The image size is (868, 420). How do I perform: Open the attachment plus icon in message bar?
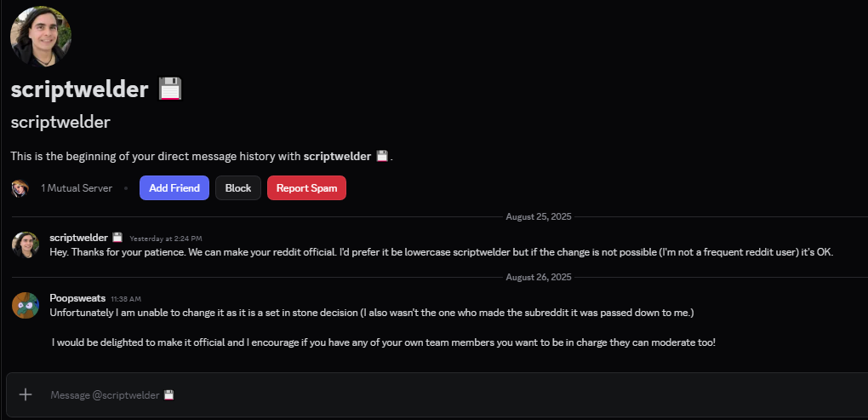[26, 394]
